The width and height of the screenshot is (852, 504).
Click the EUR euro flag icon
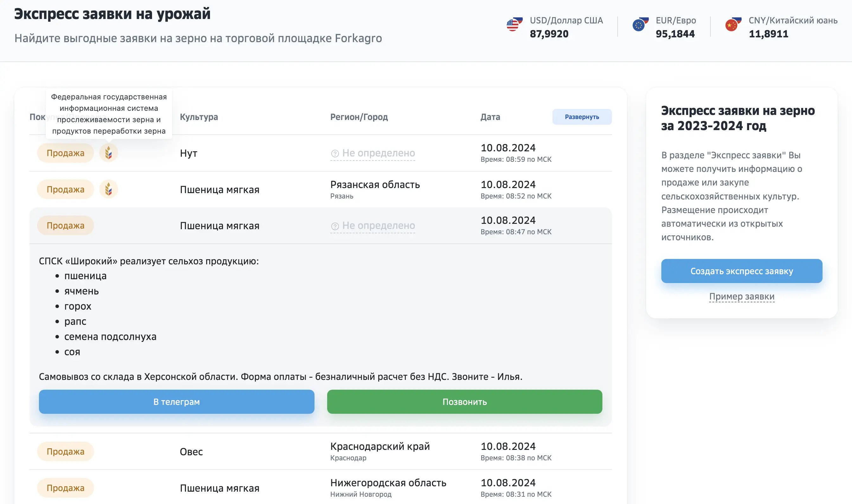point(640,24)
